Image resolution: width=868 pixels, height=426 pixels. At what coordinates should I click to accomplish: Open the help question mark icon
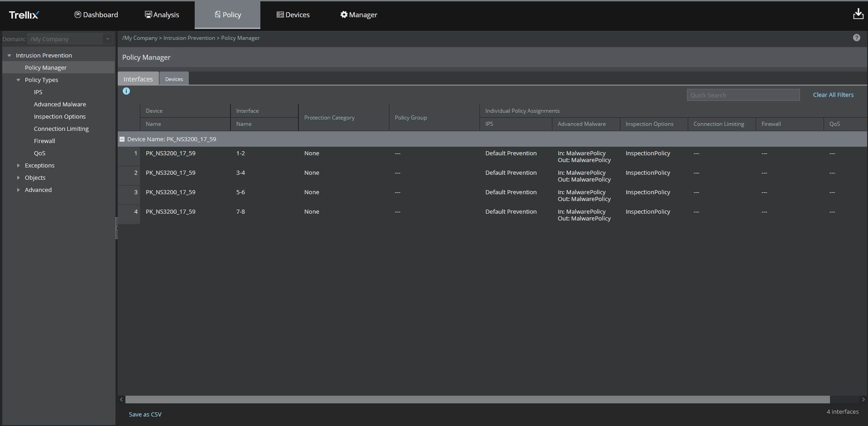point(856,38)
